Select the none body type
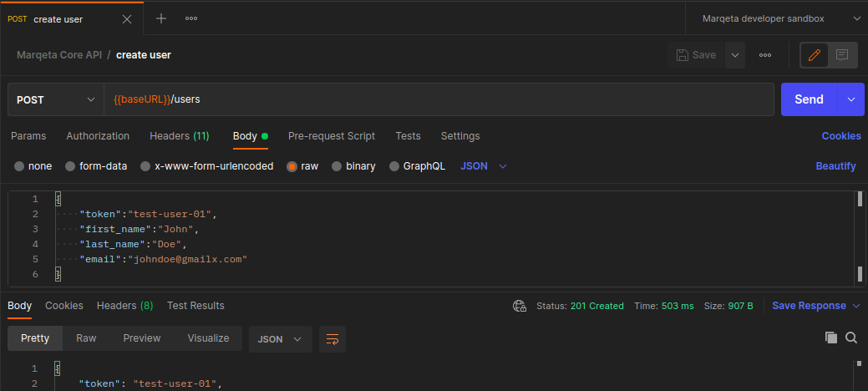Image resolution: width=868 pixels, height=391 pixels. [x=33, y=166]
